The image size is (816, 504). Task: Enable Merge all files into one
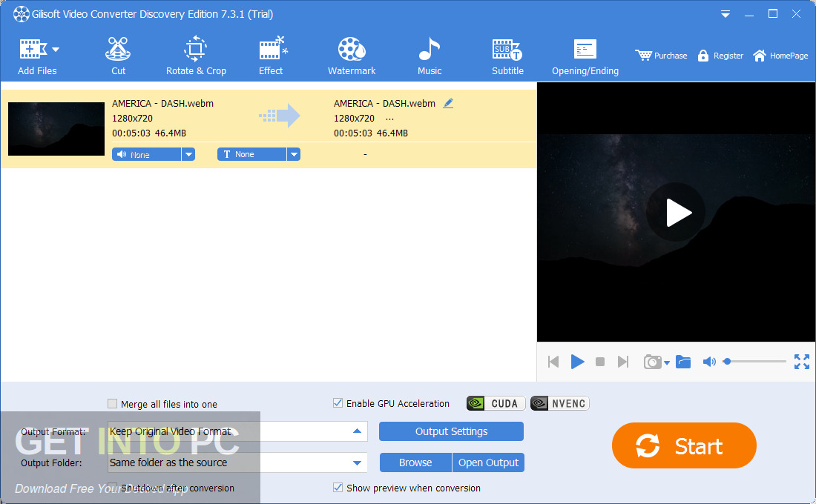(x=112, y=404)
